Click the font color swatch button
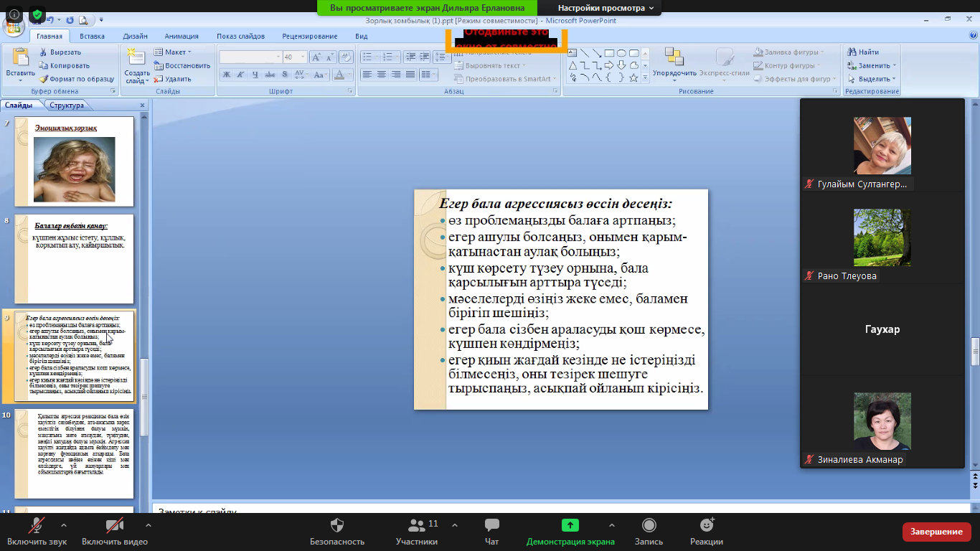980x551 pixels. tap(340, 75)
